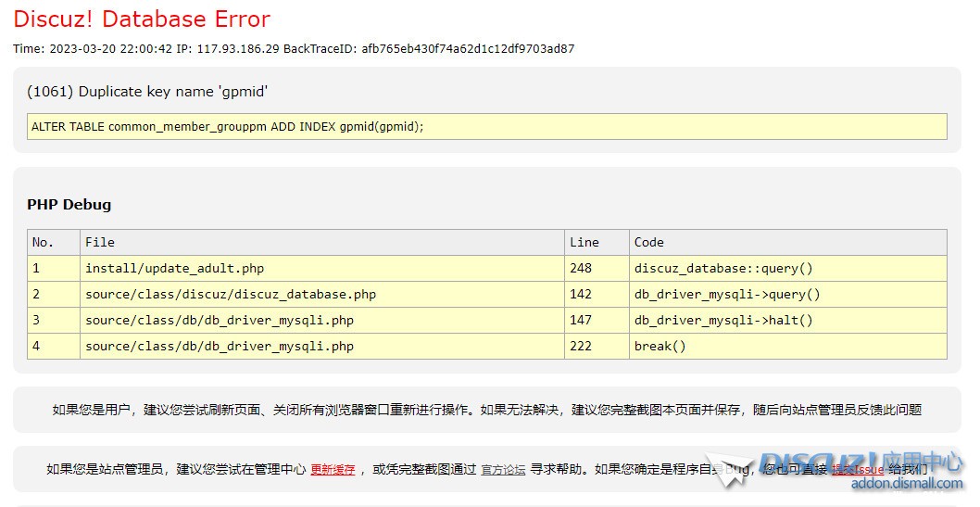Click the Duplicate key name 'gpmid' message
This screenshot has width=980, height=507.
(x=147, y=91)
